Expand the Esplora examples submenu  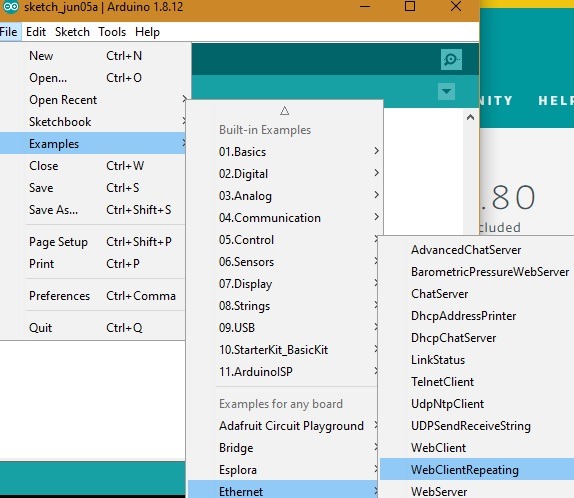point(283,469)
